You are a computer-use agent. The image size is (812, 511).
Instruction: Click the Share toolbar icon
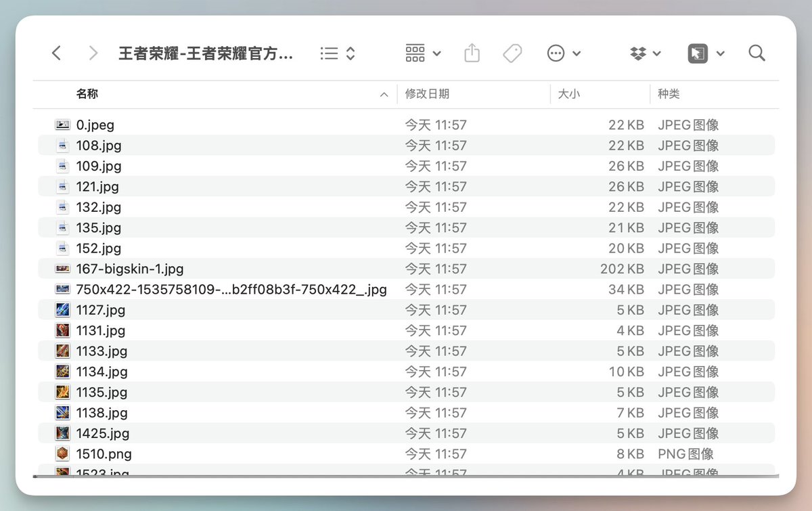point(472,53)
